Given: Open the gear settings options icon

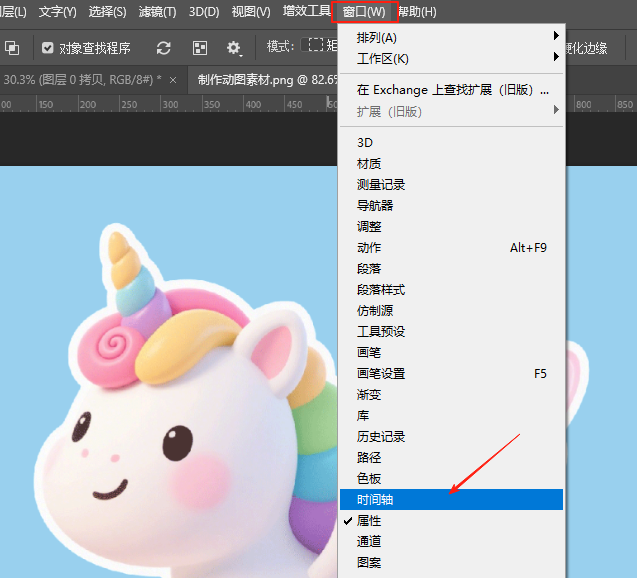Looking at the screenshot, I should click(x=234, y=48).
